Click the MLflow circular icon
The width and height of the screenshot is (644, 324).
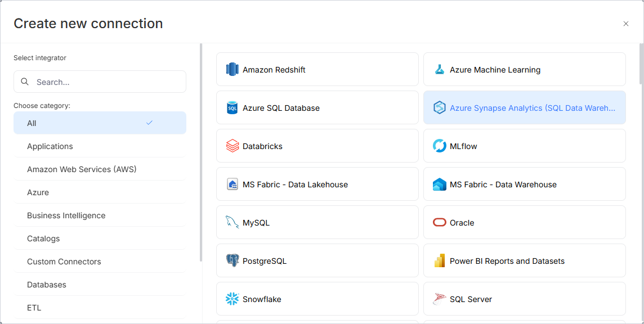pos(439,146)
